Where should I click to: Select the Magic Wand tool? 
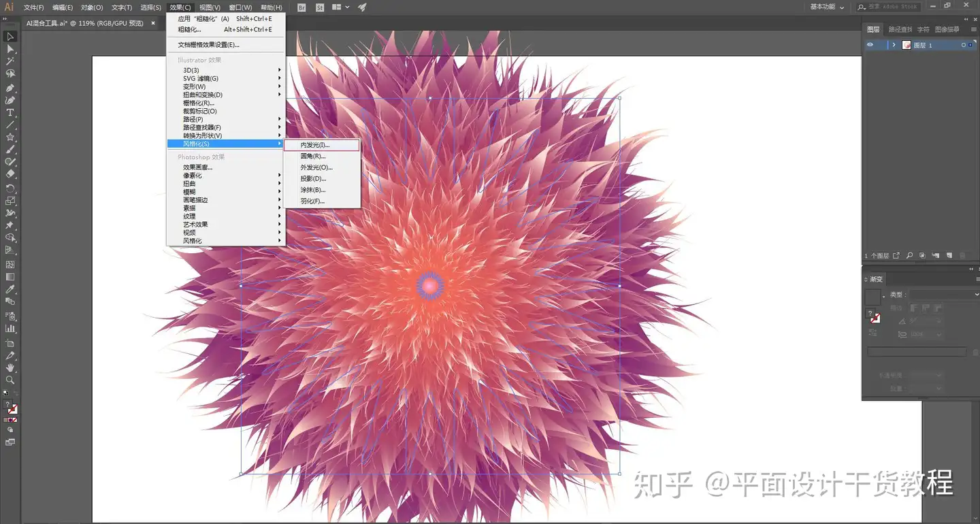click(10, 61)
